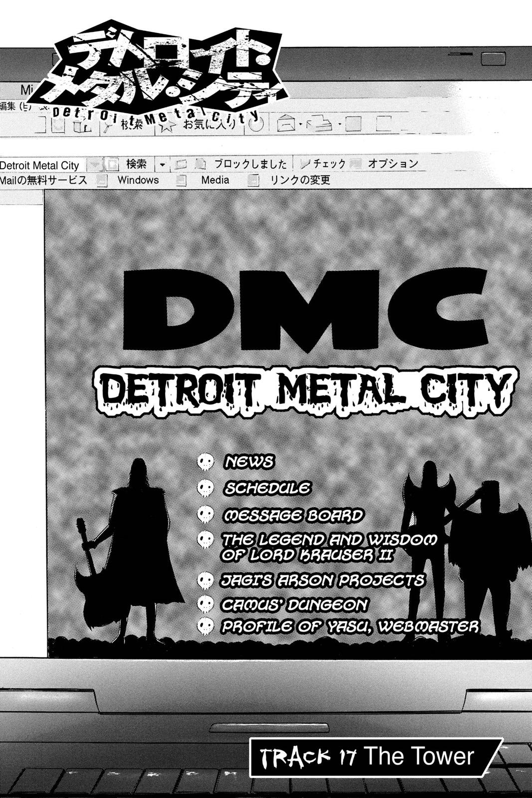Screen dimensions: 532x798
Task: Click リンクの変更 in the links bar
Action: (x=300, y=180)
